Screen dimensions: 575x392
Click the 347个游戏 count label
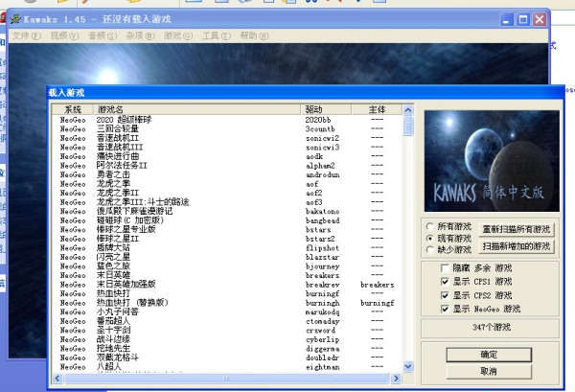pos(491,327)
